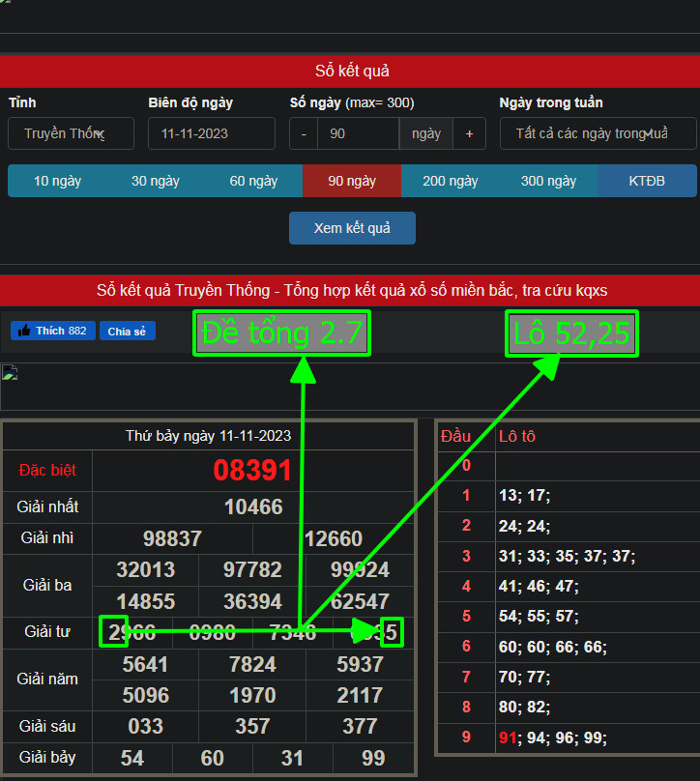Open the KTĐB tab
Image resolution: width=700 pixels, height=781 pixels.
(647, 181)
